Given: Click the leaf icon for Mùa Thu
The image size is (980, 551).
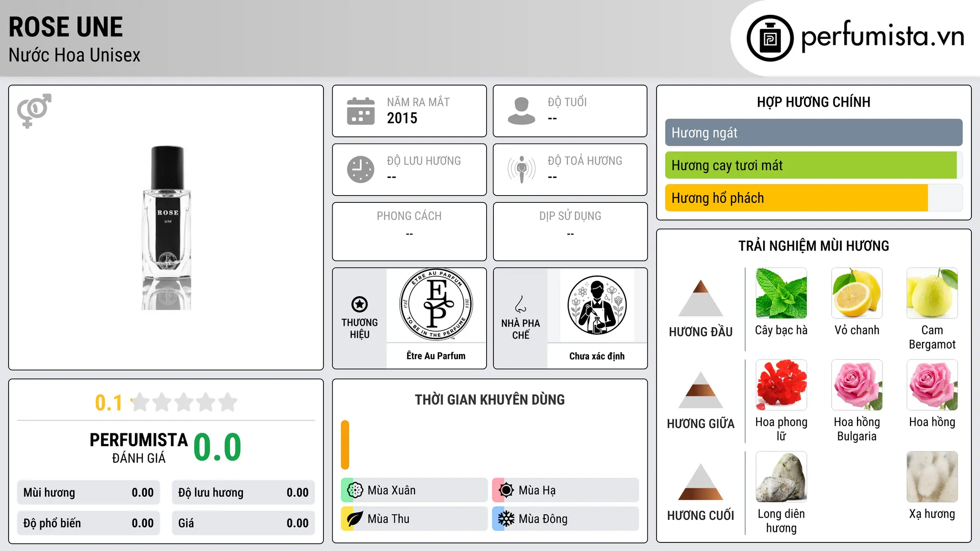Looking at the screenshot, I should (355, 519).
